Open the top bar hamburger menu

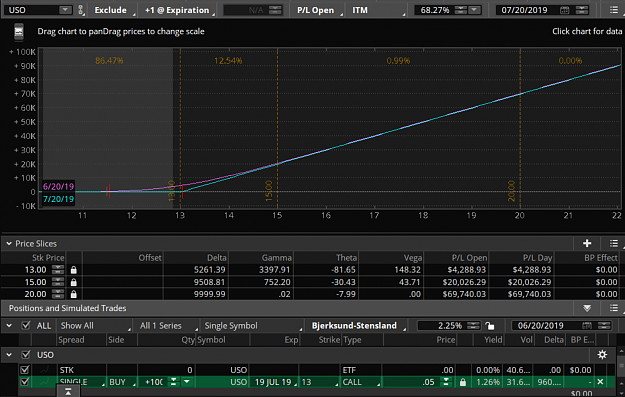tap(614, 10)
